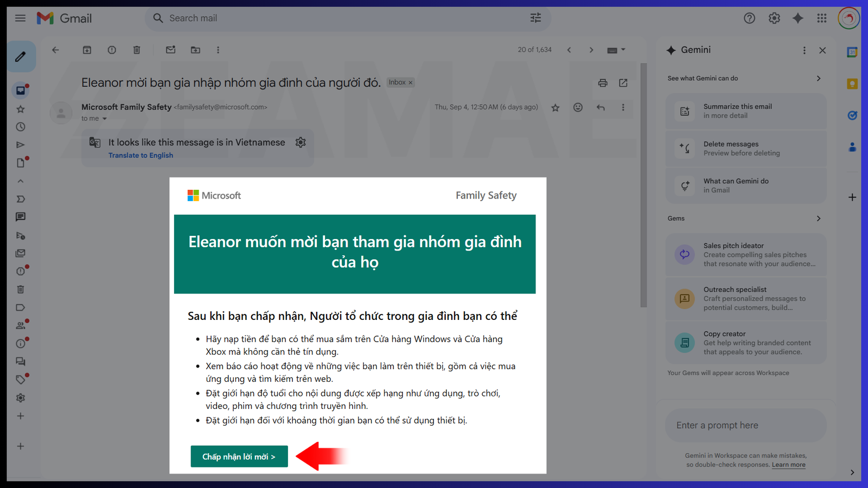Image resolution: width=868 pixels, height=488 pixels.
Task: Delete this email with trash icon
Action: tap(137, 50)
